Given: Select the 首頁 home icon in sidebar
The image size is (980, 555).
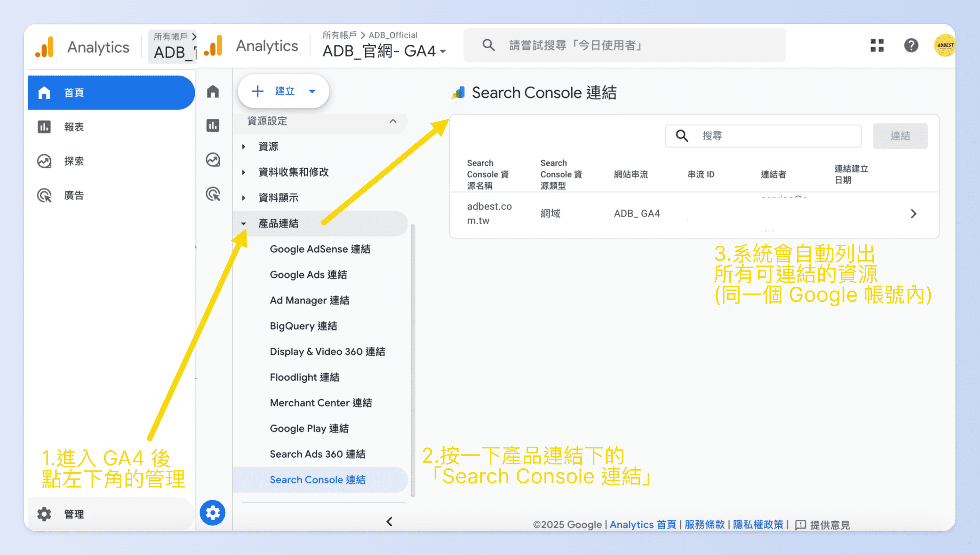Looking at the screenshot, I should click(44, 92).
